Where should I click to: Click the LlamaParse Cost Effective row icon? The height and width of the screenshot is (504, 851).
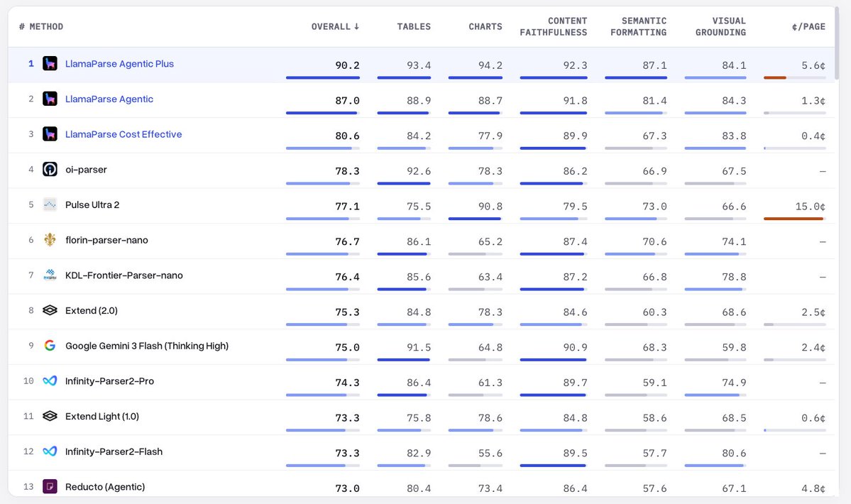[x=50, y=134]
